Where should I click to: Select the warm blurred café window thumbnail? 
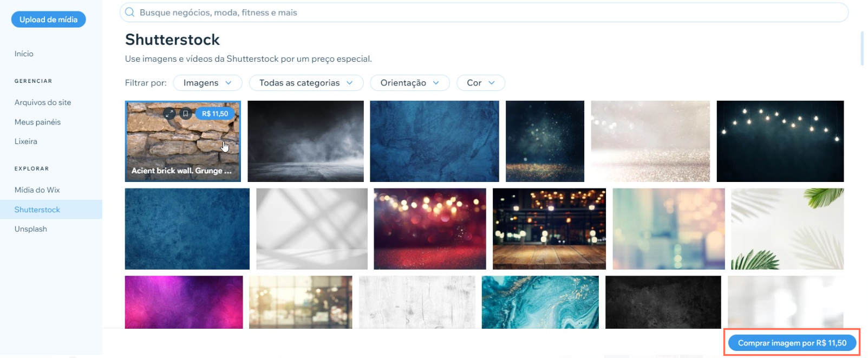(301, 302)
